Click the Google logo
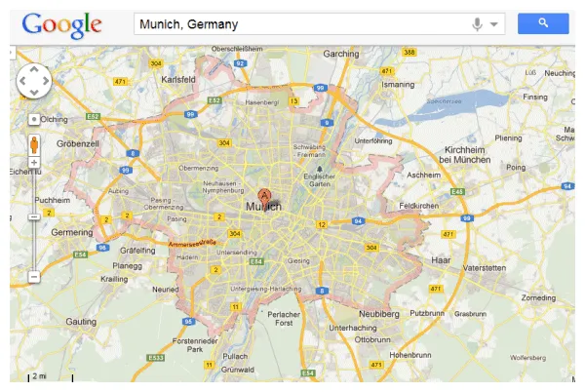This screenshot has height=392, width=585. pos(61,25)
